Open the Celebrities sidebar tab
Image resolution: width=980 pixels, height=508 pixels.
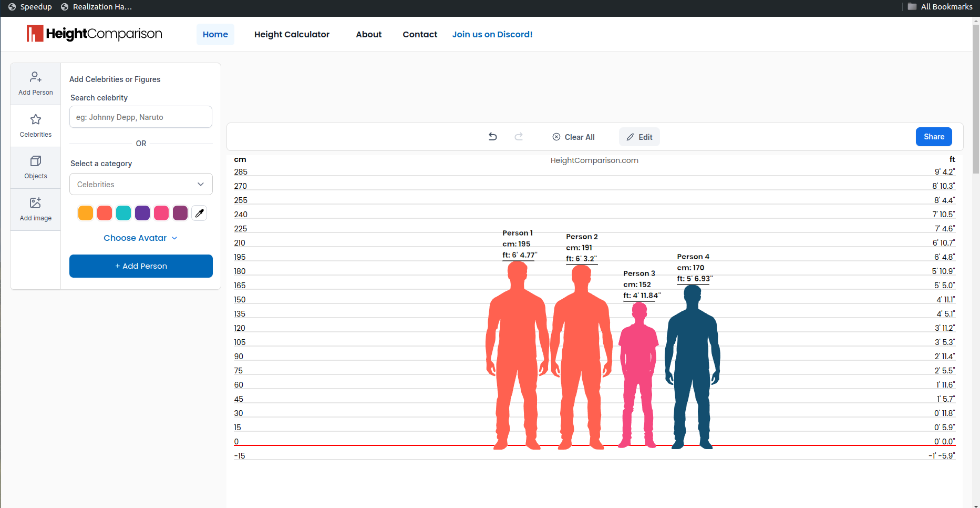coord(36,126)
